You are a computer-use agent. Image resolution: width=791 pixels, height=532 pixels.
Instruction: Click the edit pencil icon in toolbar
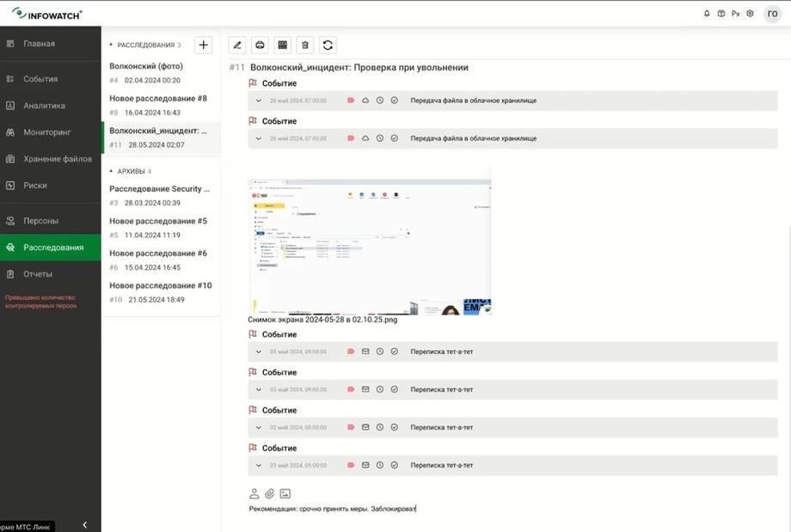(x=237, y=45)
